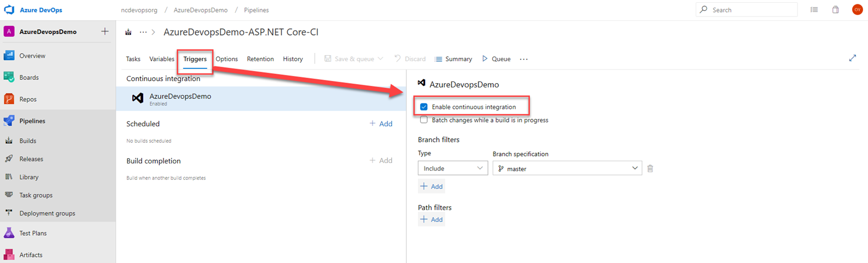Open more actions ellipsis next to Queue
868x263 pixels.
(524, 59)
